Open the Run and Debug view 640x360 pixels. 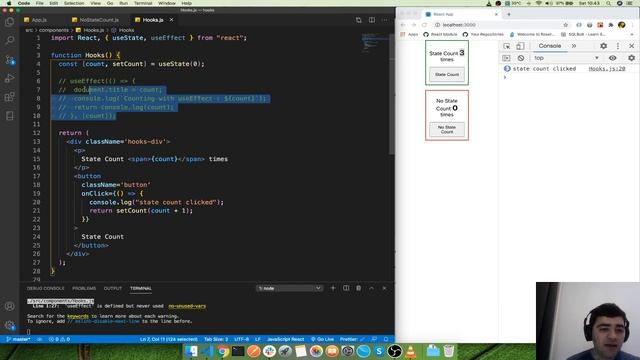tap(9, 78)
